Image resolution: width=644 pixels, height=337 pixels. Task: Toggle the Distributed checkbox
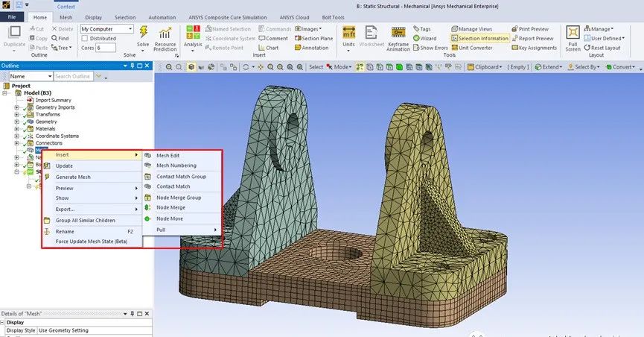(85, 38)
